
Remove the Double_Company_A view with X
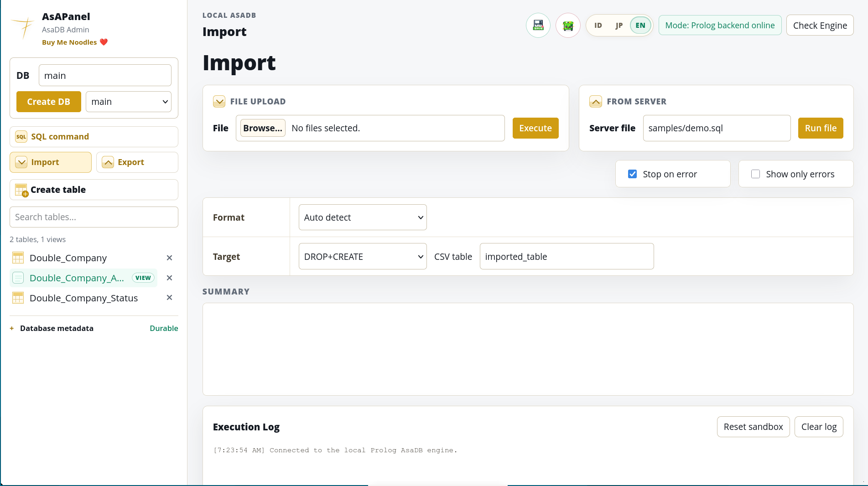click(x=169, y=278)
